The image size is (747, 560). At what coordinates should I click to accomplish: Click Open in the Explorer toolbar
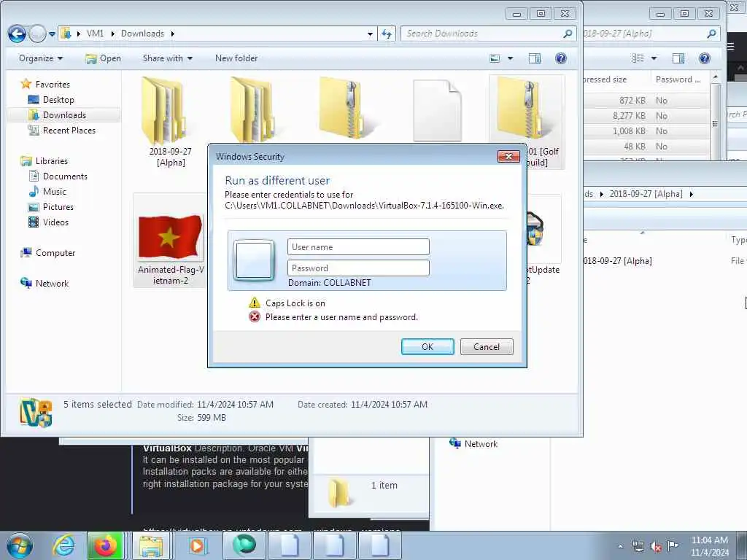pos(103,58)
